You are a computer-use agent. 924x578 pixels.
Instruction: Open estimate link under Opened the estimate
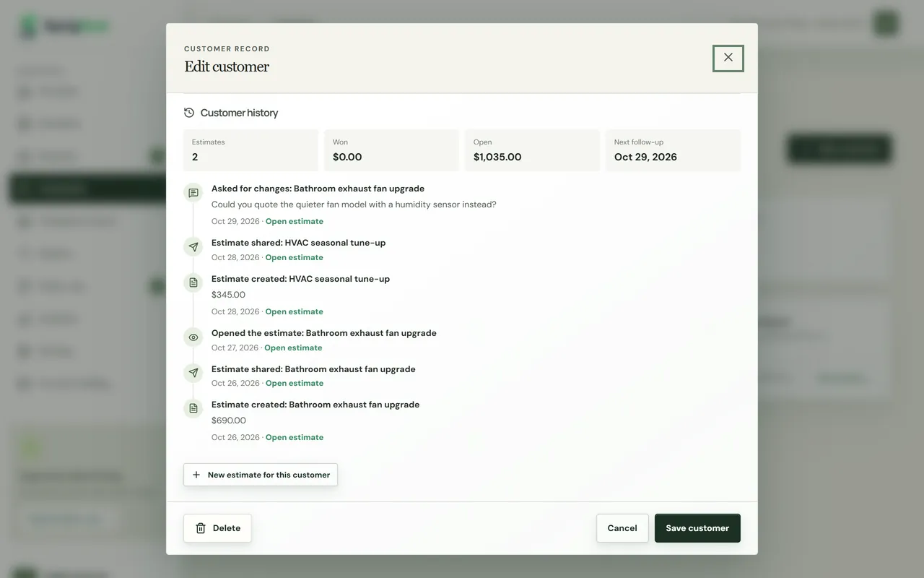[x=293, y=348]
